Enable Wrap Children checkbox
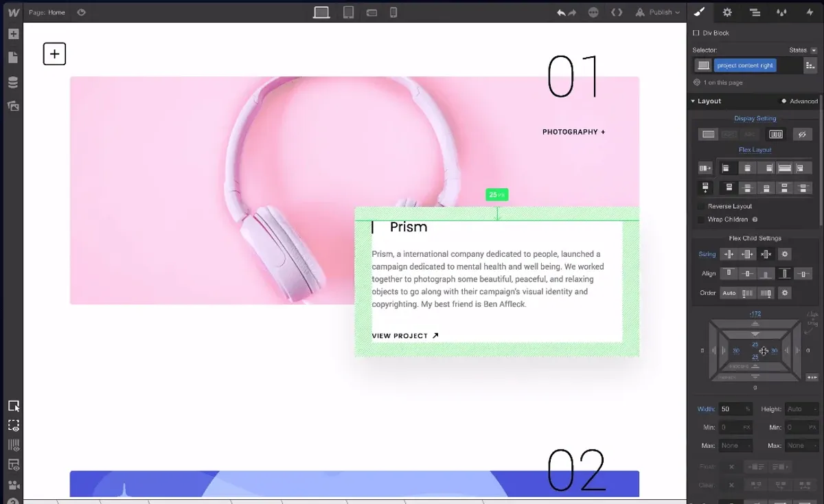 (701, 220)
